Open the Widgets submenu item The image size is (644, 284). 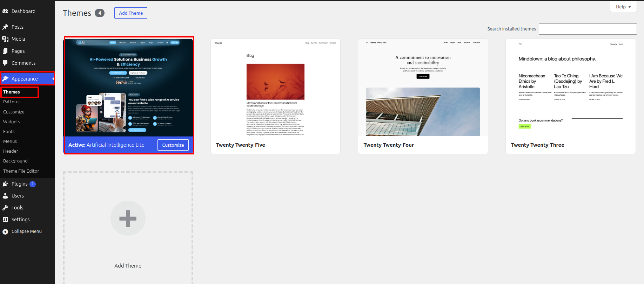[x=12, y=122]
